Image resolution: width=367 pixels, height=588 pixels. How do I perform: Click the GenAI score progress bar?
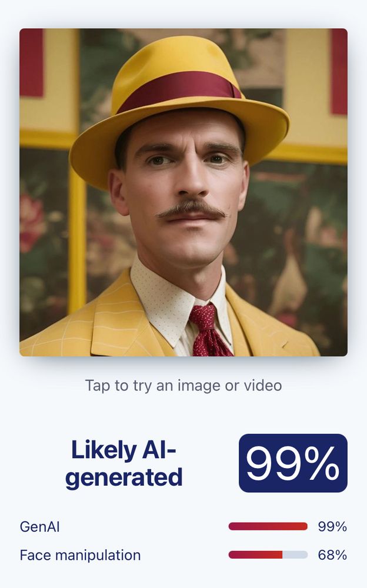(x=268, y=526)
